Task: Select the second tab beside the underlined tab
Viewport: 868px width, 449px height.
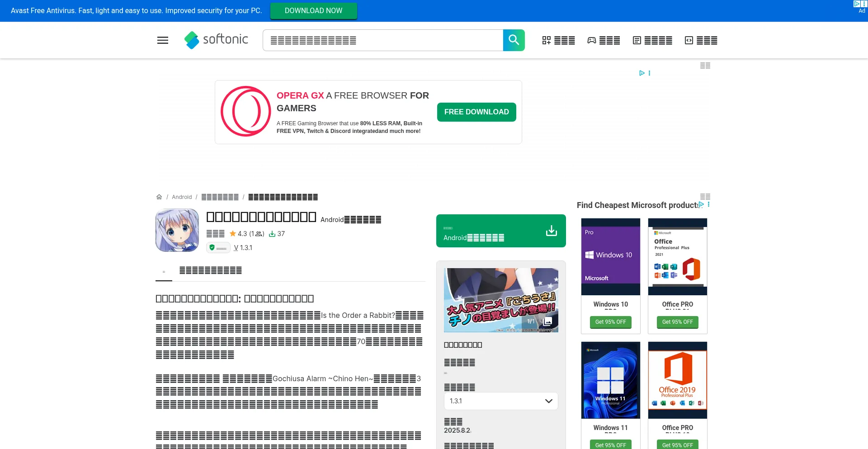Action: [x=210, y=270]
